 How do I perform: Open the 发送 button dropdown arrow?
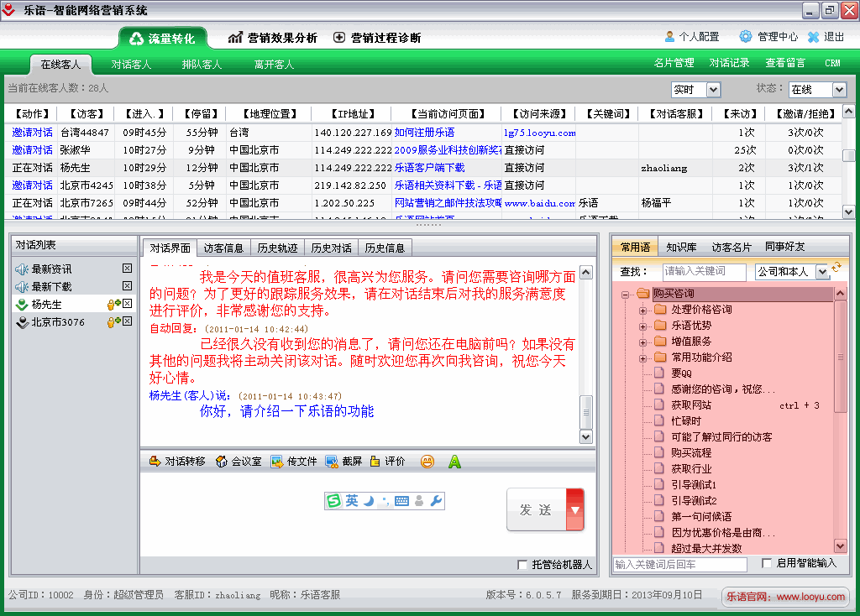[575, 509]
